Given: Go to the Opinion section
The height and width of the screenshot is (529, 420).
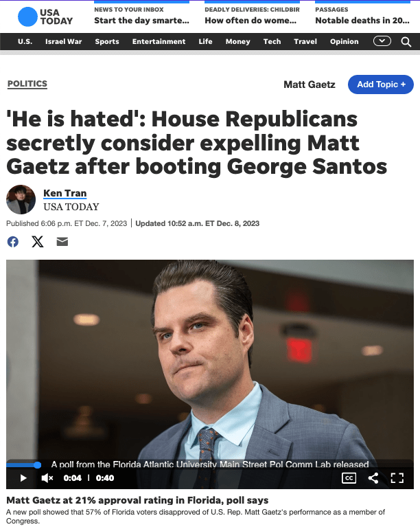Looking at the screenshot, I should 344,41.
